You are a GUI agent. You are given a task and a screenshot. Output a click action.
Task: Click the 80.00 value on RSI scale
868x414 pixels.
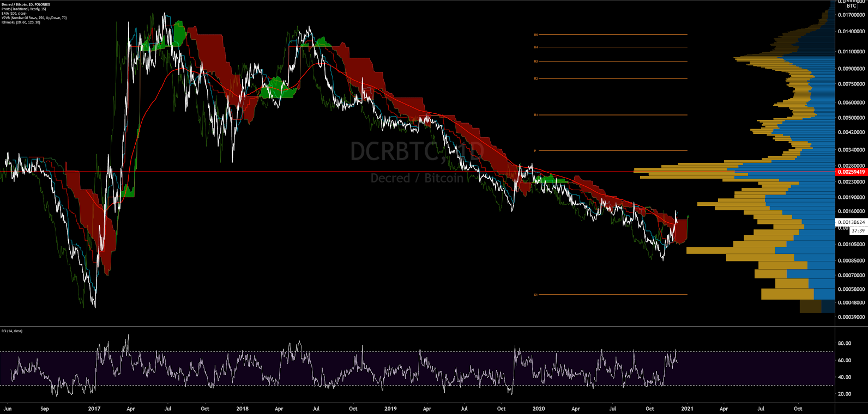(845, 343)
